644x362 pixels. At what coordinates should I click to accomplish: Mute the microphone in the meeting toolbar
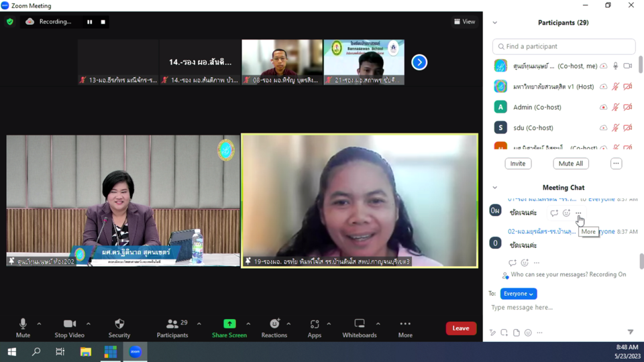(x=23, y=328)
